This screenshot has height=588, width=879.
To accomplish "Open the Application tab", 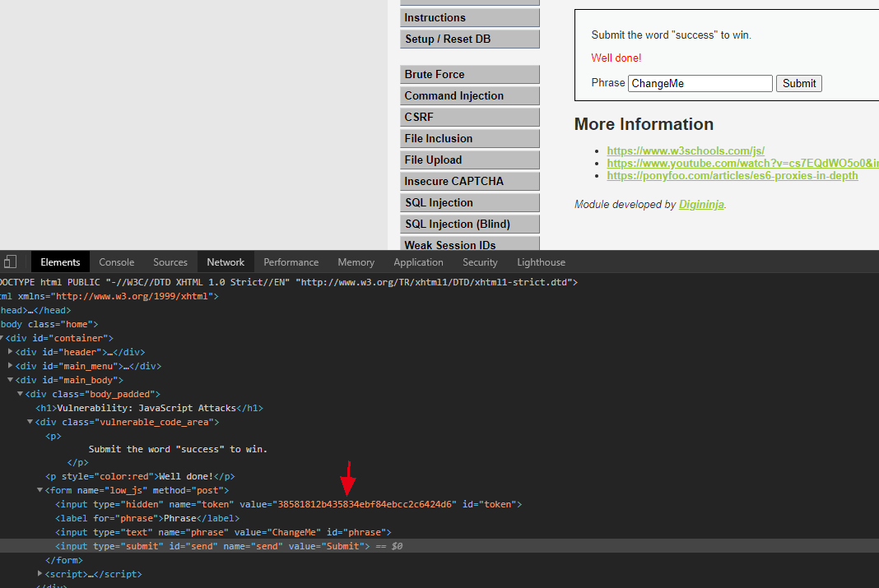I will tap(418, 262).
